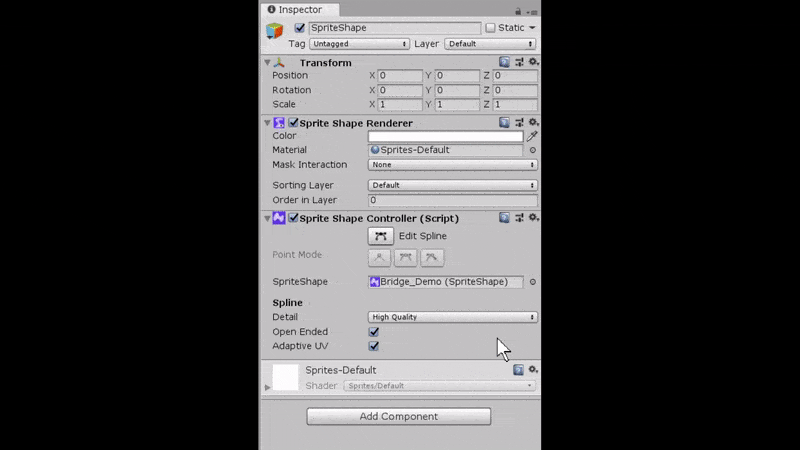800x450 pixels.
Task: Open Sprite Shape Renderer preset icon
Action: (x=519, y=122)
